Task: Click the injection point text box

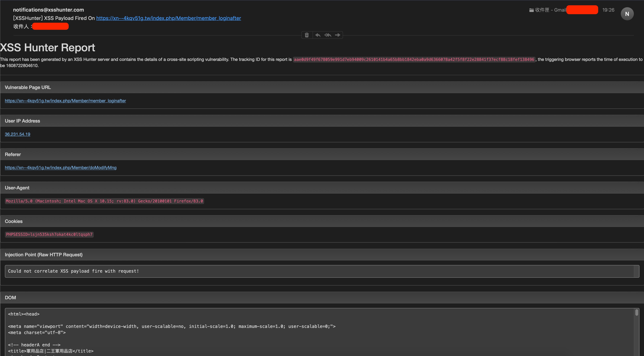Action: tap(322, 271)
